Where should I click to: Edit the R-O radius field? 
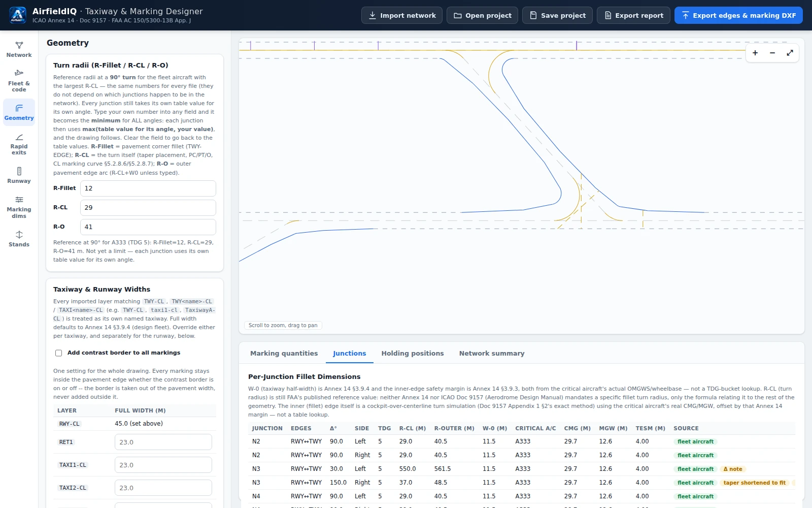point(148,227)
